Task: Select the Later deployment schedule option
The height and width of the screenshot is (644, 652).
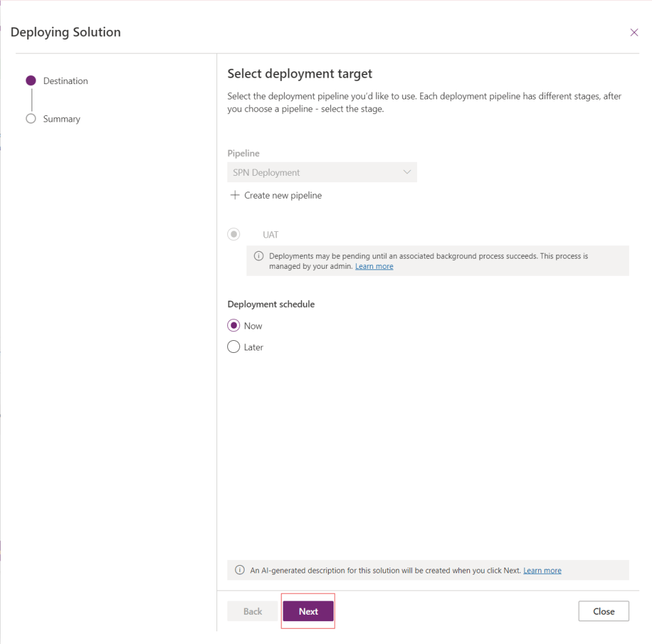Action: click(x=234, y=347)
